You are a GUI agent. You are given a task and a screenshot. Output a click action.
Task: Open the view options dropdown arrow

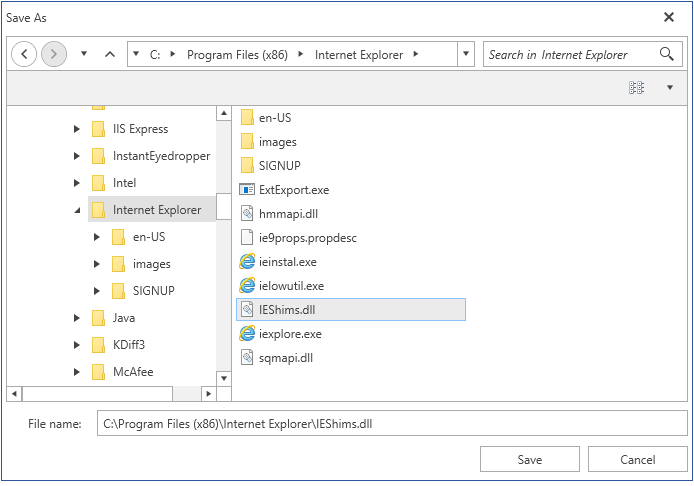click(x=670, y=87)
